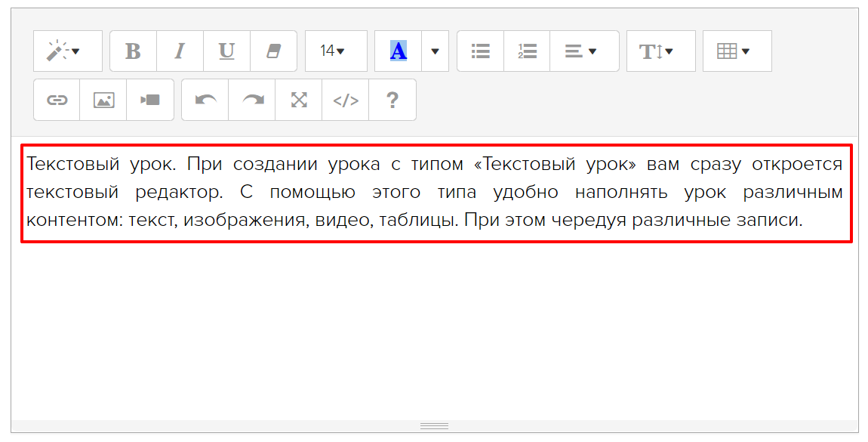
Task: Insert a numbered ordered list
Action: 527,51
